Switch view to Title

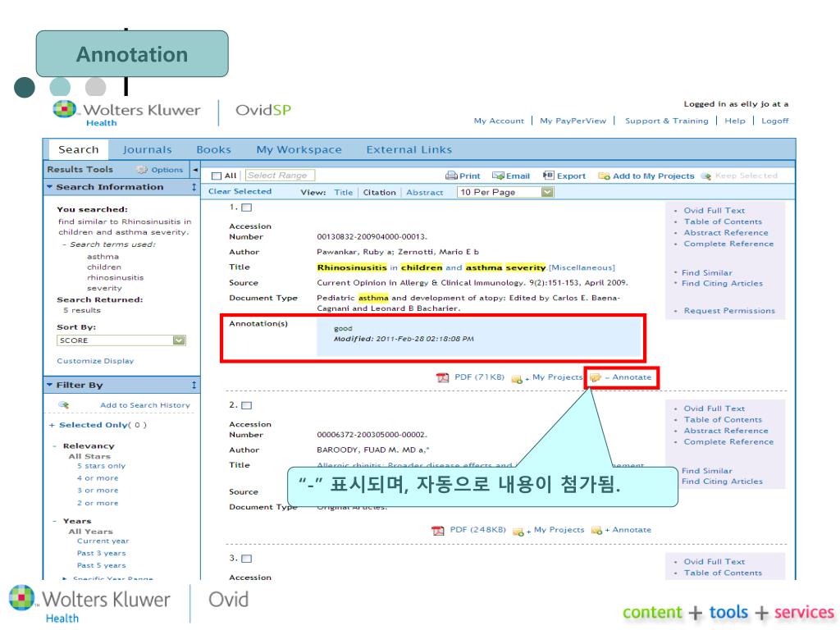click(344, 192)
